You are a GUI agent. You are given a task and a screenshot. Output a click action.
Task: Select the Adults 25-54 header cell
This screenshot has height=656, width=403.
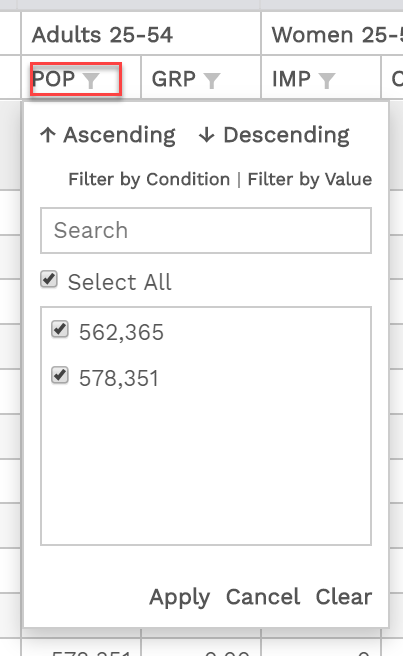(x=141, y=34)
